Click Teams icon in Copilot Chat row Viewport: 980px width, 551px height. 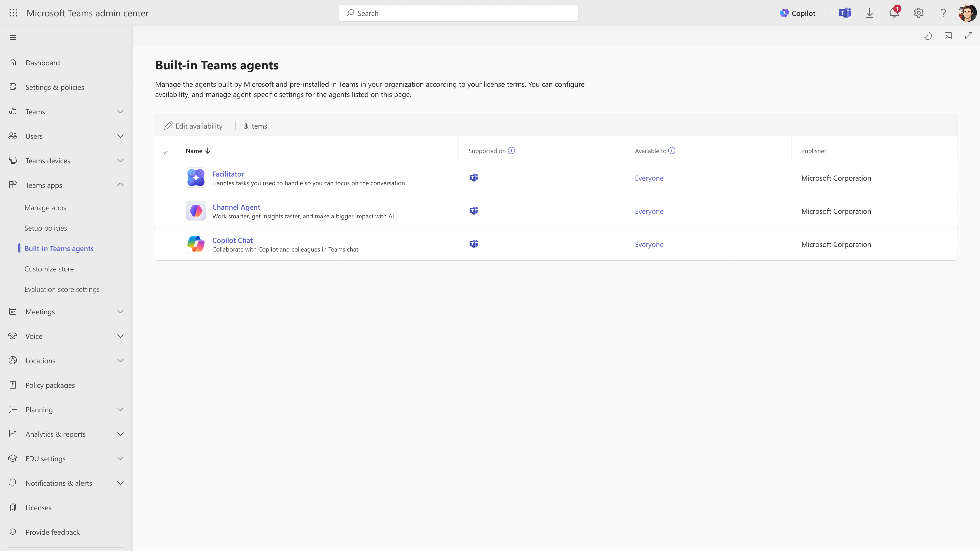coord(473,244)
